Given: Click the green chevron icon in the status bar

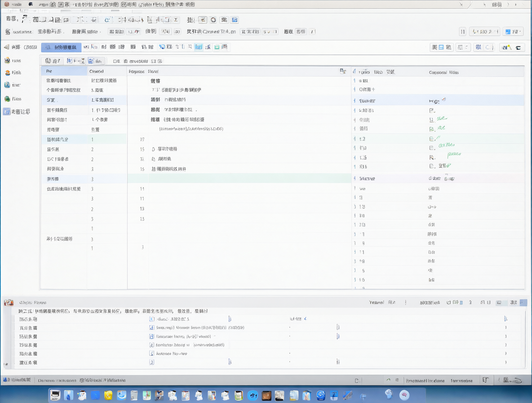Looking at the screenshot, I should coord(388,380).
